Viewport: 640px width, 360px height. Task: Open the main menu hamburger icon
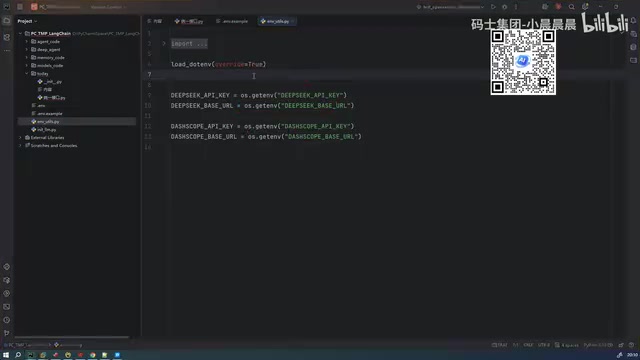tap(20, 7)
